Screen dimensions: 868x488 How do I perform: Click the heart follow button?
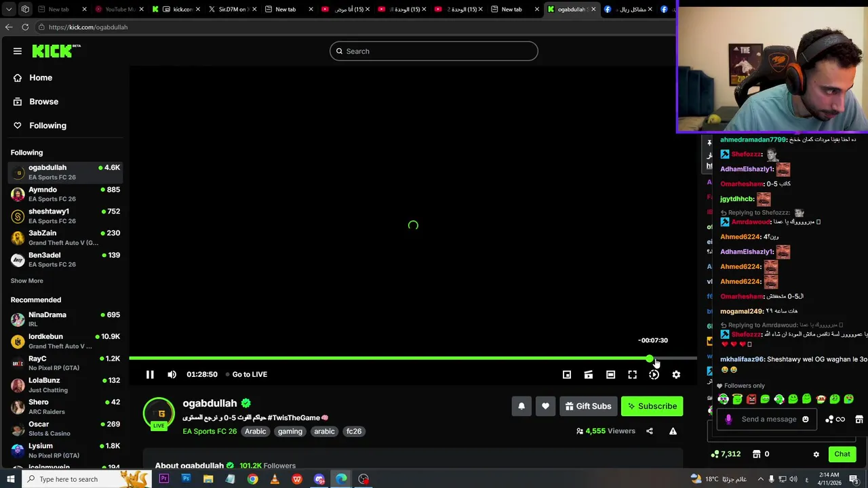[545, 406]
